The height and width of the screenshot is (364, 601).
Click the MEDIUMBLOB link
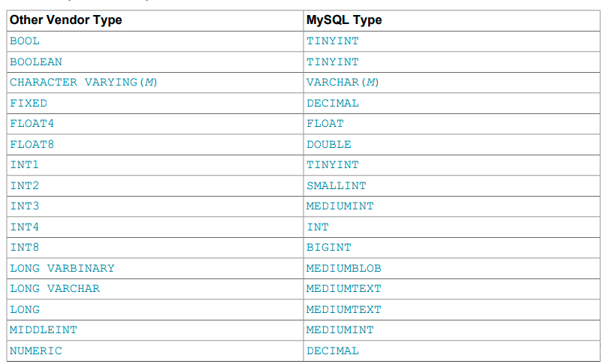click(x=344, y=268)
